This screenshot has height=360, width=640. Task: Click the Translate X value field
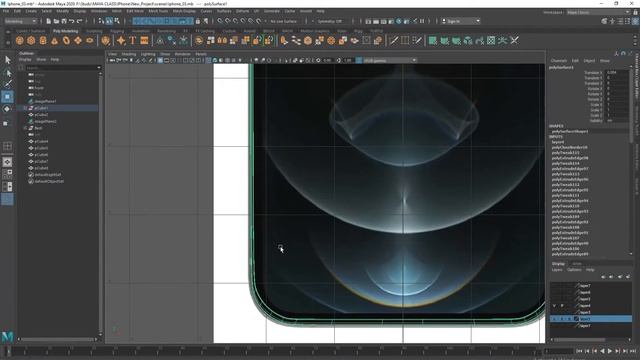pyautogui.click(x=617, y=72)
